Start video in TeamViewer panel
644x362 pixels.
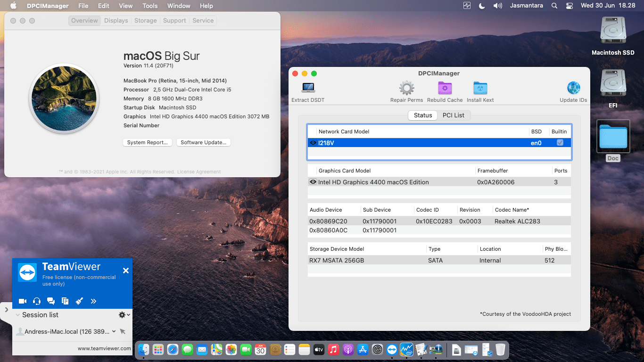[x=23, y=301]
